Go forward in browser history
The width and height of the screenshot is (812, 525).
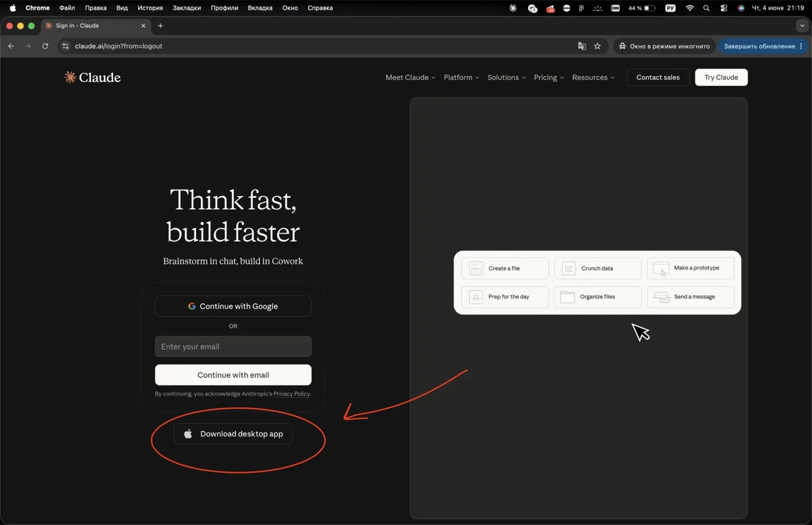pyautogui.click(x=28, y=46)
